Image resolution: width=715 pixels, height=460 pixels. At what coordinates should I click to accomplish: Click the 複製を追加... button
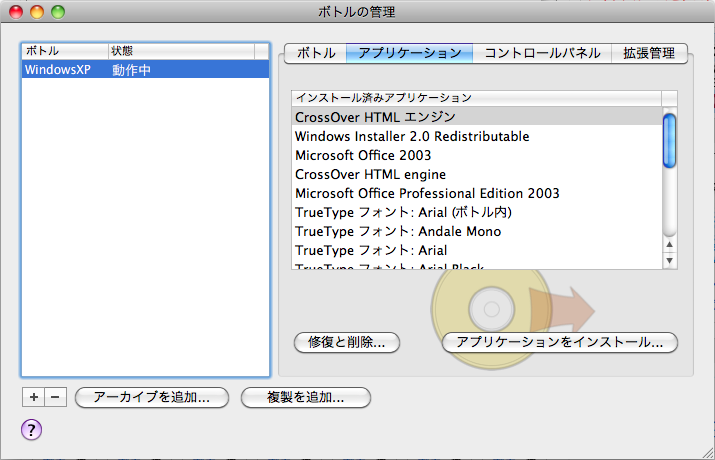(x=306, y=398)
